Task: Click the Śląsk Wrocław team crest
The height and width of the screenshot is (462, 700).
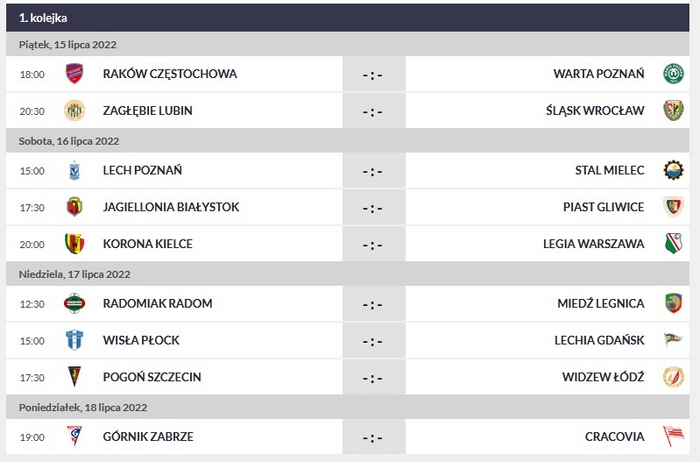Action: [x=674, y=110]
